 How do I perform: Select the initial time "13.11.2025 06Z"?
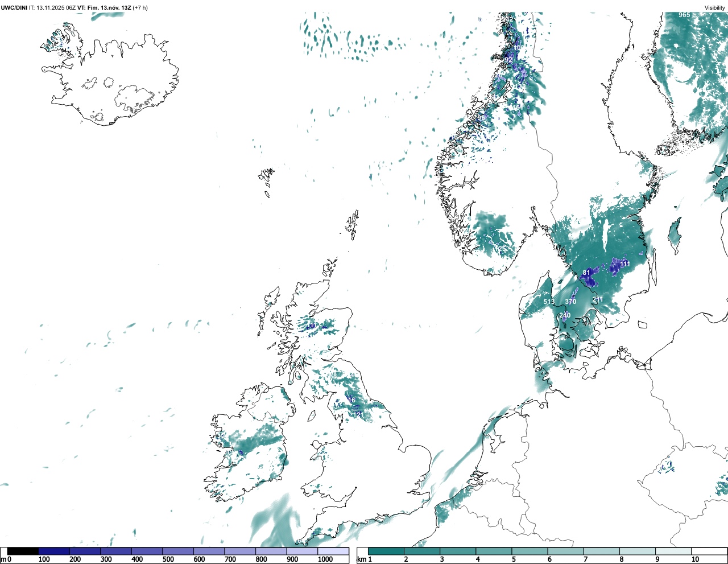[56, 7]
